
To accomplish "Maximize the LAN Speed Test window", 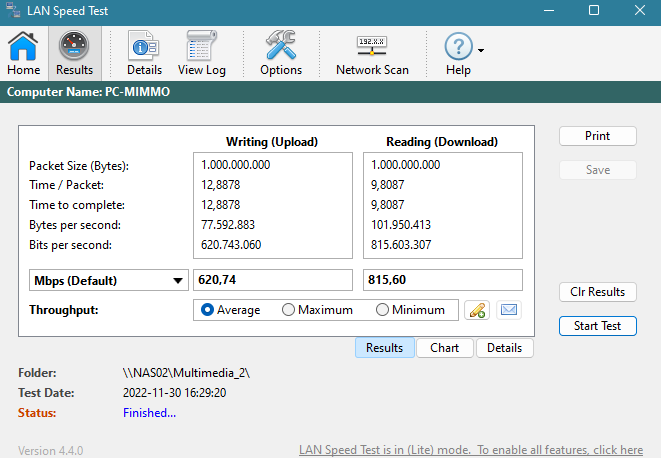I will [x=594, y=11].
